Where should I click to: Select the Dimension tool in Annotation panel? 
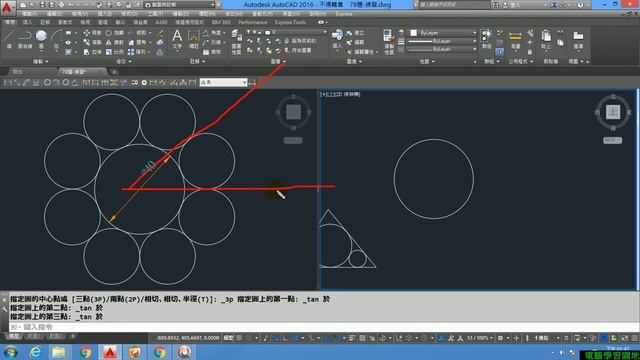coord(194,39)
